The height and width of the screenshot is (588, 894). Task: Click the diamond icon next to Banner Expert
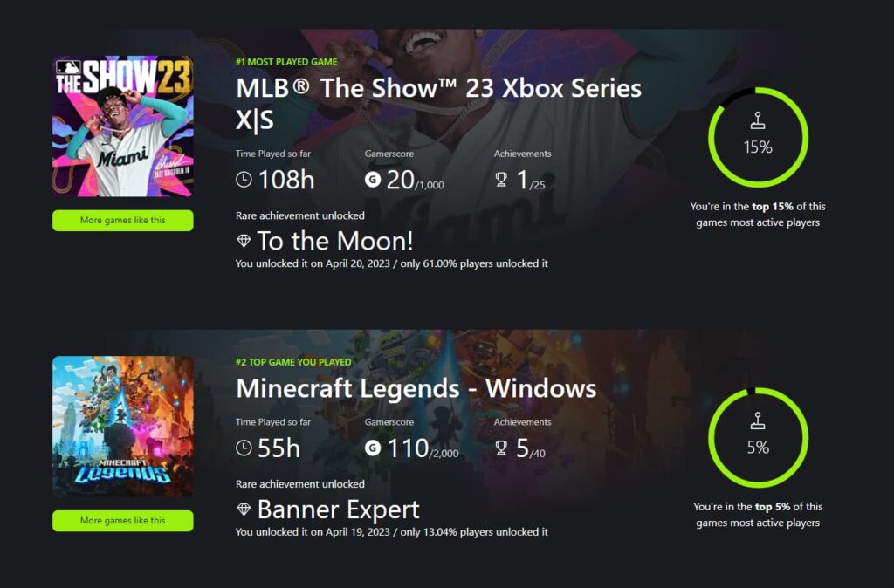coord(245,510)
